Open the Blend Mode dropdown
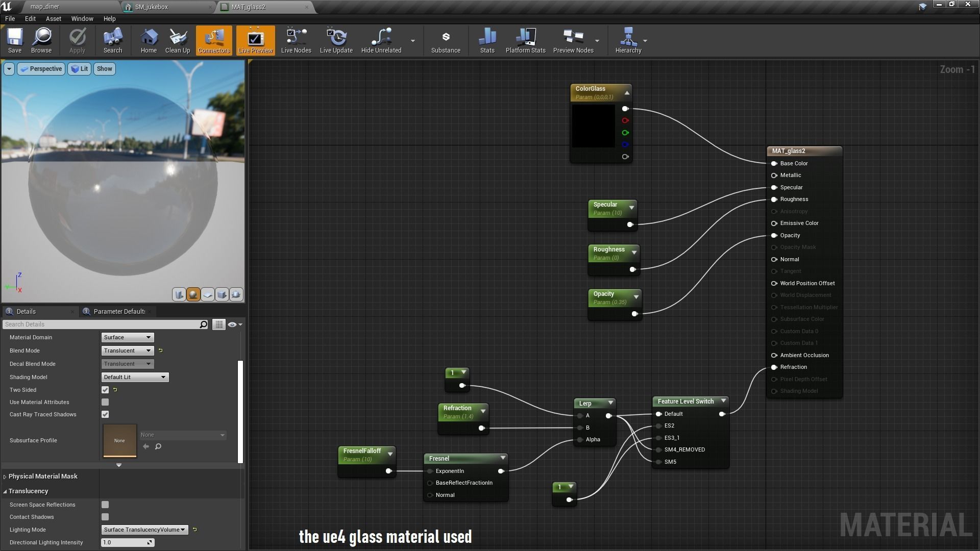The width and height of the screenshot is (980, 551). (x=127, y=350)
